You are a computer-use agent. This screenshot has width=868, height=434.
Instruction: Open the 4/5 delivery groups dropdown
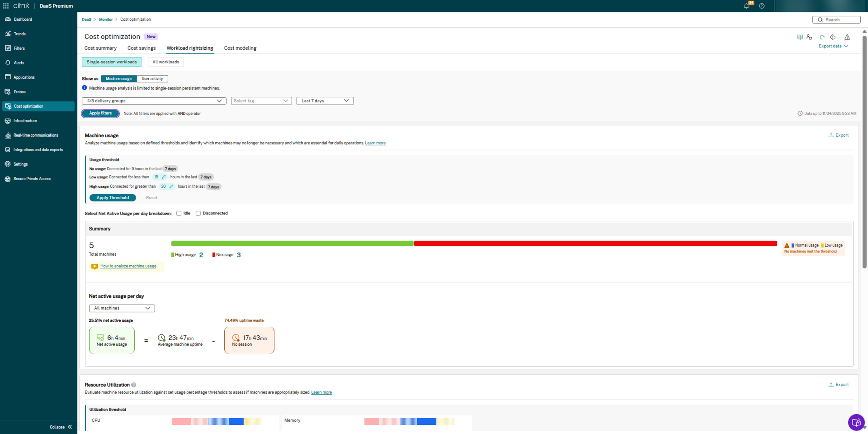[x=154, y=100]
